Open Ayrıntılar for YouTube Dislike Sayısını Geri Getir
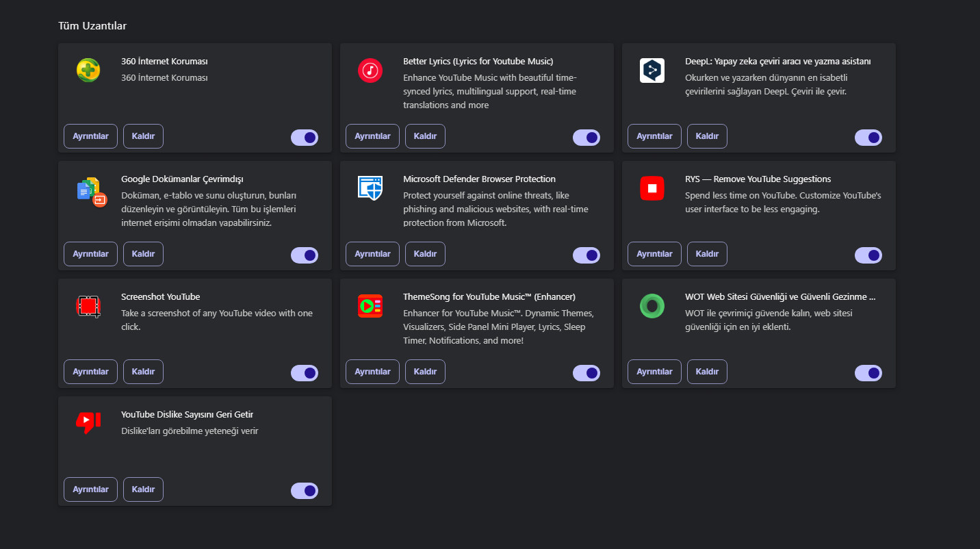Image resolution: width=980 pixels, height=549 pixels. point(91,489)
